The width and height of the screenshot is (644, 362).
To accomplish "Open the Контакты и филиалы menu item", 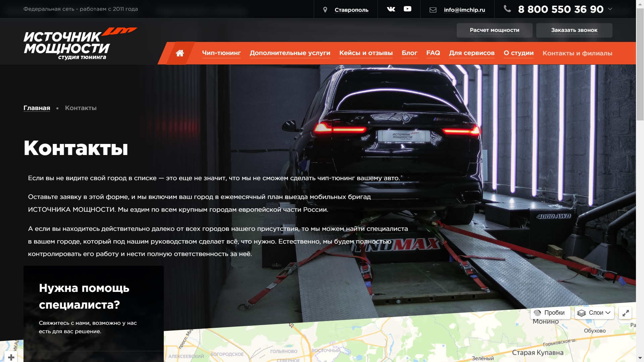I will click(577, 53).
